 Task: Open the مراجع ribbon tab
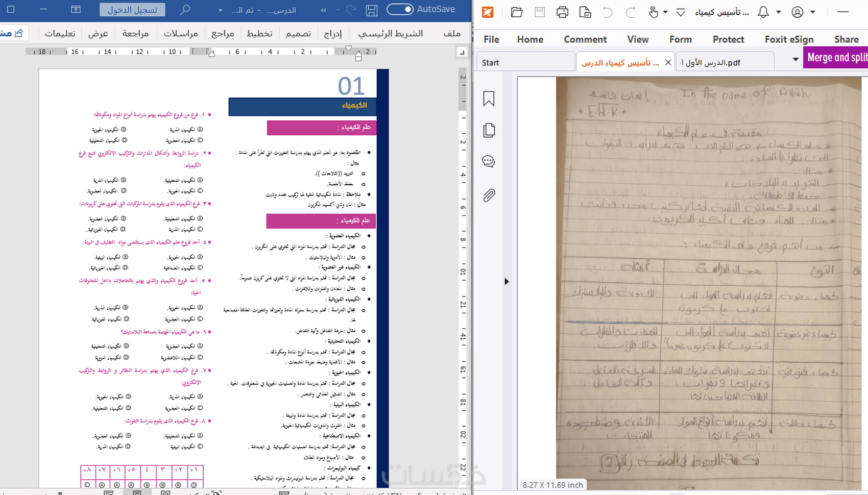[223, 33]
